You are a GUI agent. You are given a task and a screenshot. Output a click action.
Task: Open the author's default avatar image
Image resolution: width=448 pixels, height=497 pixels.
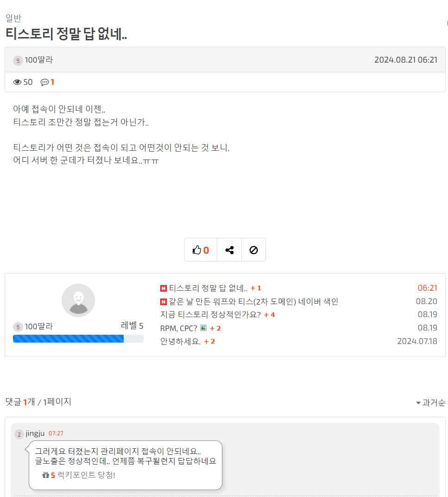point(78,300)
